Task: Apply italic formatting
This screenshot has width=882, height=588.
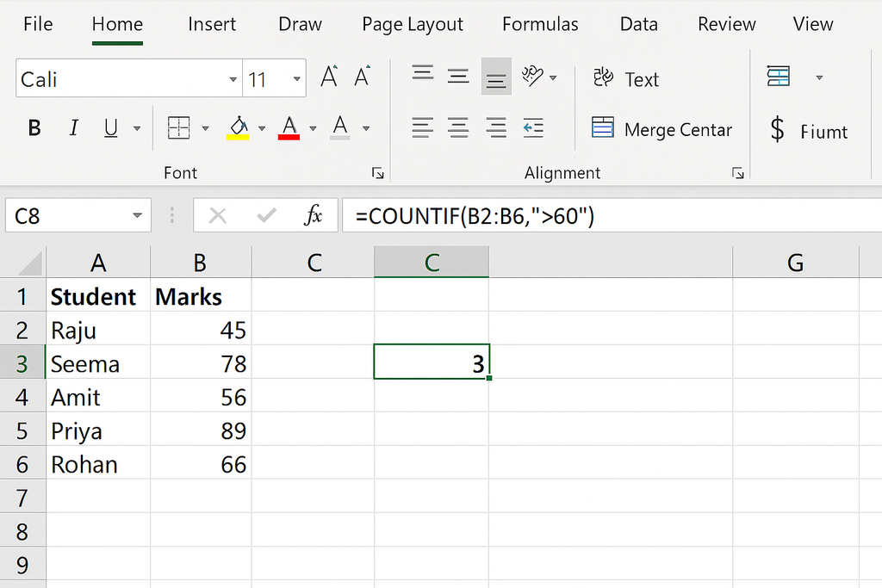Action: point(74,127)
